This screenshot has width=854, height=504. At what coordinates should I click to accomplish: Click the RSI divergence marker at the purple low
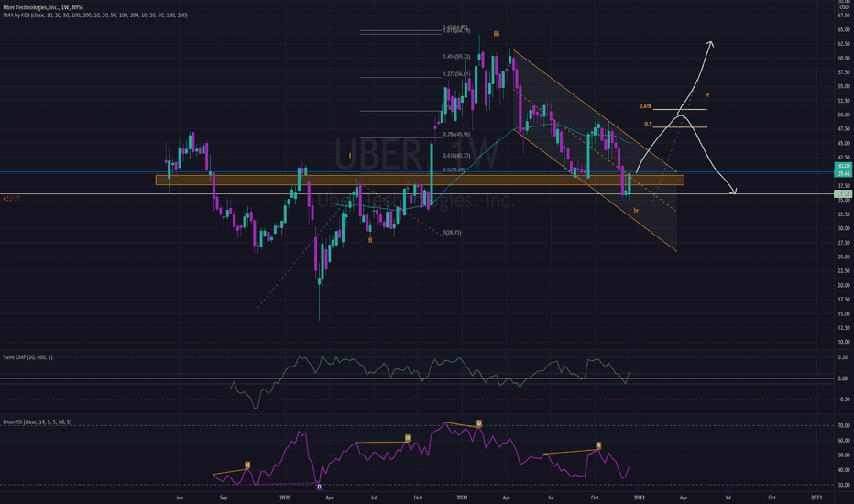[x=319, y=487]
